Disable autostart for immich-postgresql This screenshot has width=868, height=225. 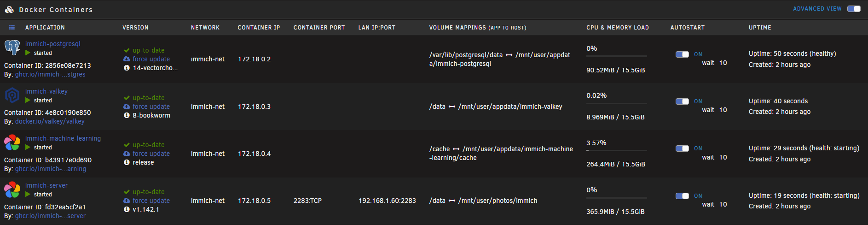coord(682,54)
